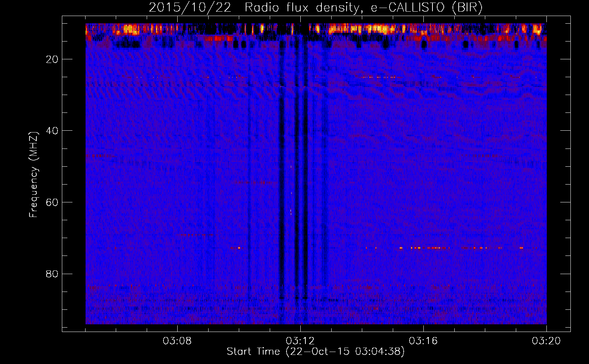Click the 03:20 time tick label

click(x=546, y=341)
